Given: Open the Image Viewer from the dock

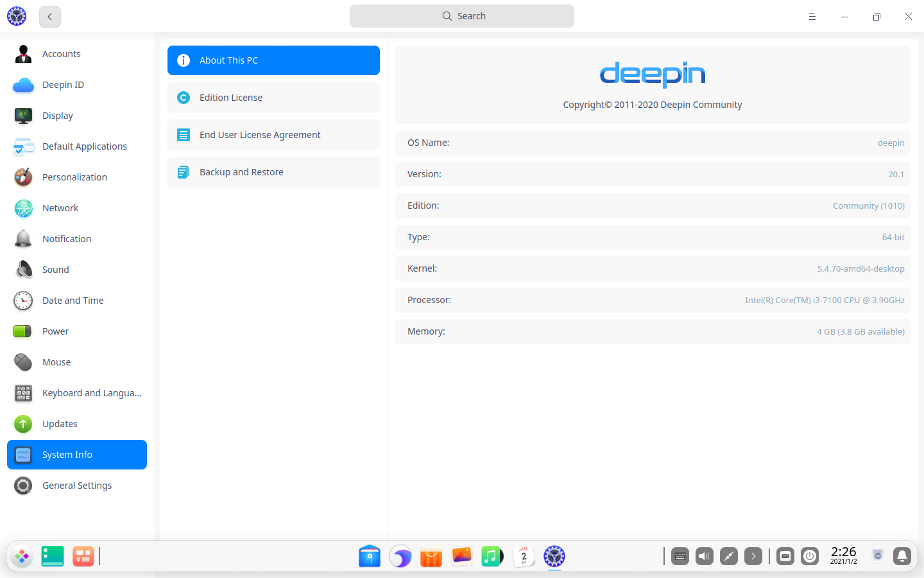Looking at the screenshot, I should 461,556.
